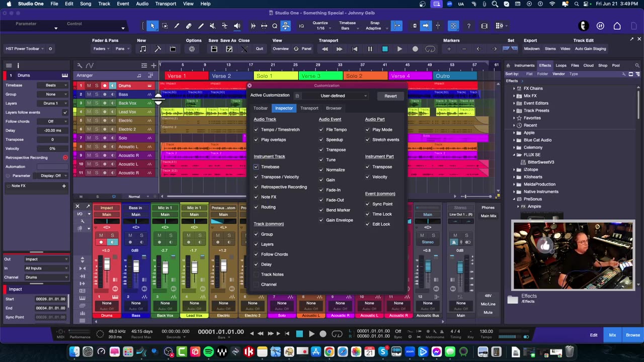Click Play in bottom transport bar

click(311, 334)
